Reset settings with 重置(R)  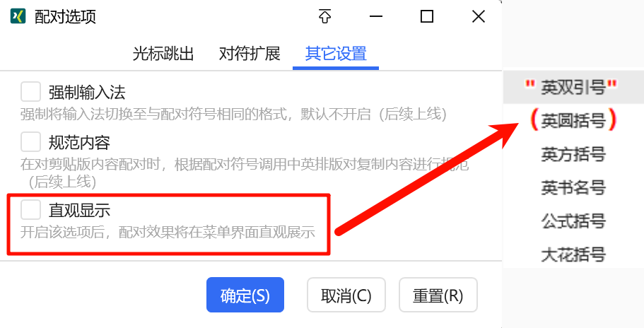pyautogui.click(x=438, y=295)
